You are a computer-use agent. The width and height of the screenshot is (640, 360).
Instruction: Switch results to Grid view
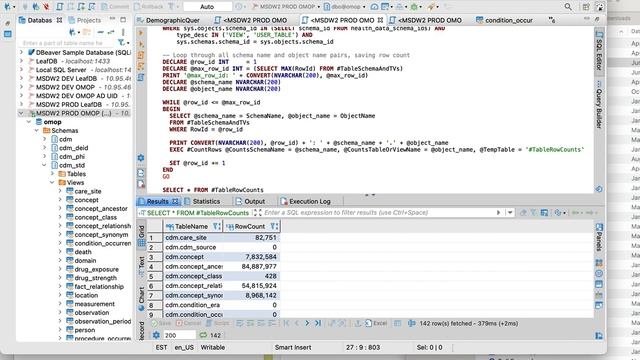tap(141, 236)
